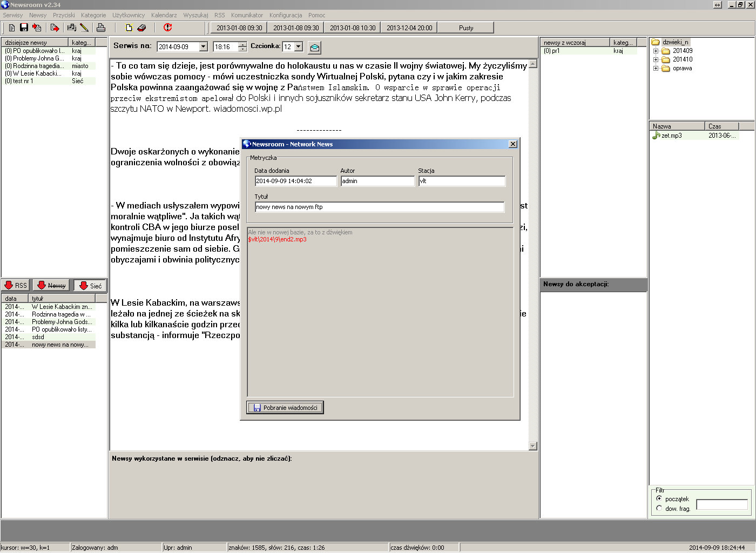Open the Czcionka font size dropdown

click(299, 47)
